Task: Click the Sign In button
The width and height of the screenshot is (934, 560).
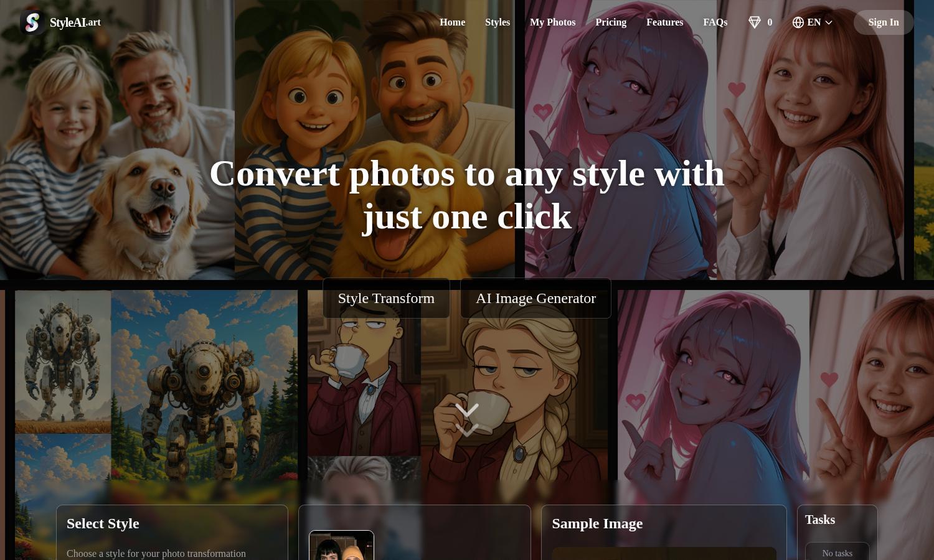Action: pos(884,22)
